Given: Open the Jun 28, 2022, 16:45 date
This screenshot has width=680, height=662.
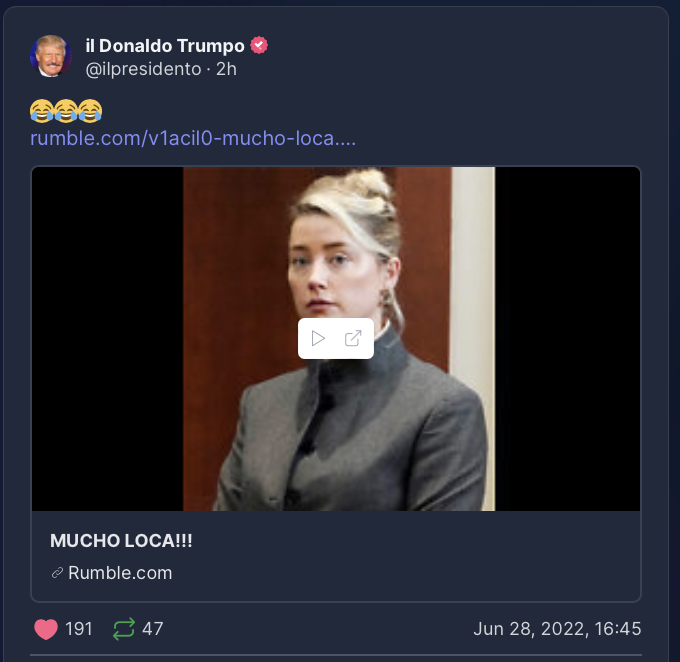Looking at the screenshot, I should (x=557, y=629).
